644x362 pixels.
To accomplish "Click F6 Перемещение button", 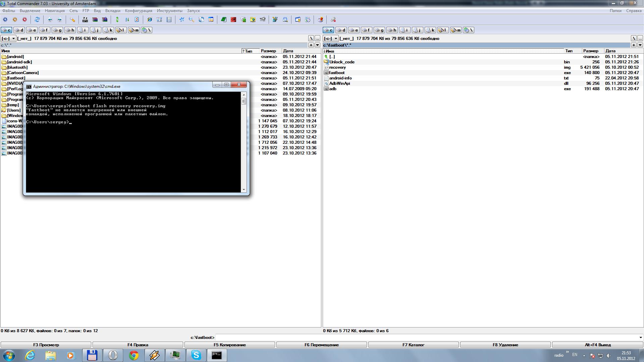I will pos(322,345).
